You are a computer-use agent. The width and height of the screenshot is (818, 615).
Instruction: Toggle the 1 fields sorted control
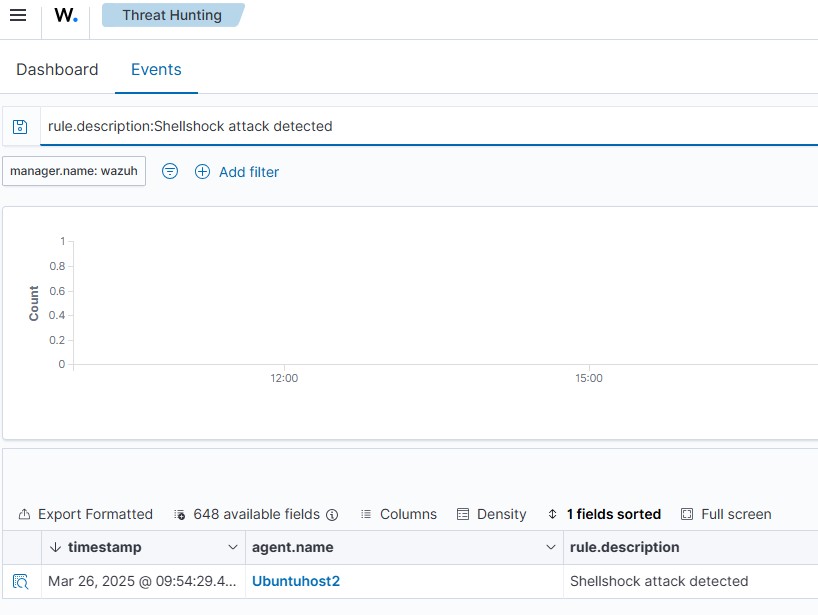pyautogui.click(x=605, y=513)
